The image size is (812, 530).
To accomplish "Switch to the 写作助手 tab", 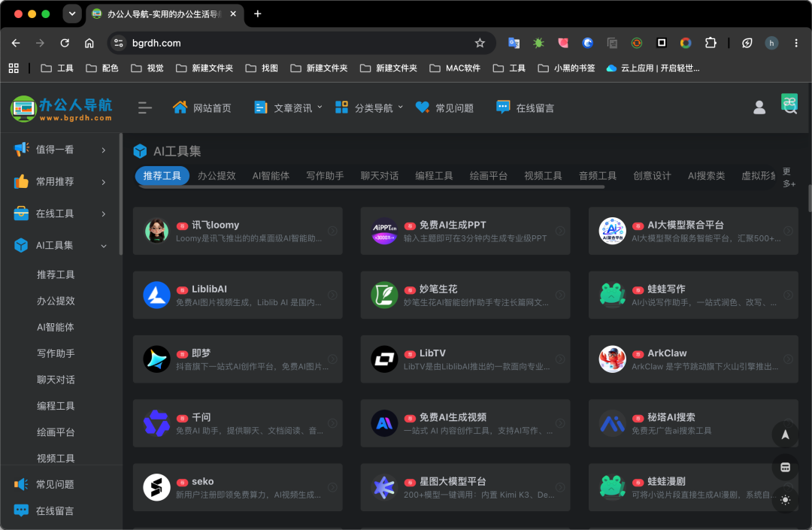I will [326, 176].
